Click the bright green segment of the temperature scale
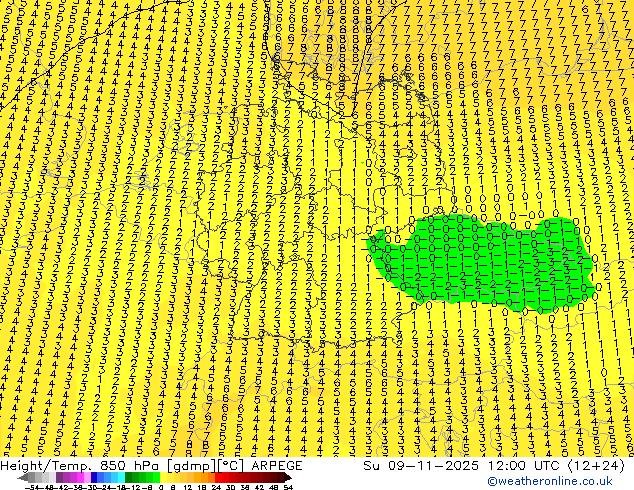 [x=156, y=477]
